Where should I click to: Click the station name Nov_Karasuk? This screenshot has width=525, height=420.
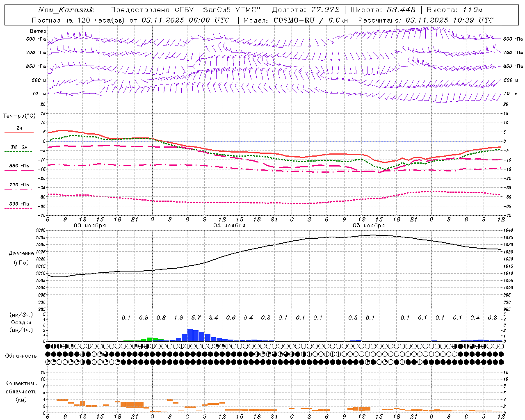(66, 10)
